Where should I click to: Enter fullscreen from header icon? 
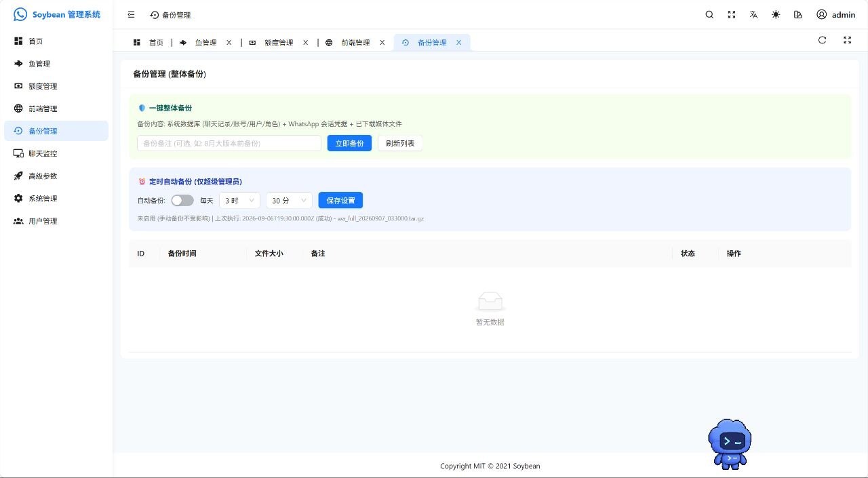(x=732, y=14)
